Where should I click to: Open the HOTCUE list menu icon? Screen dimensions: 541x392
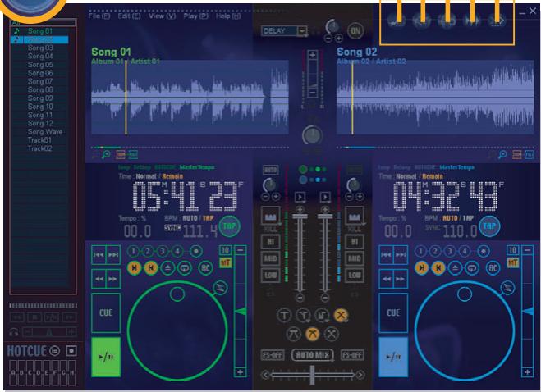pyautogui.click(x=54, y=351)
